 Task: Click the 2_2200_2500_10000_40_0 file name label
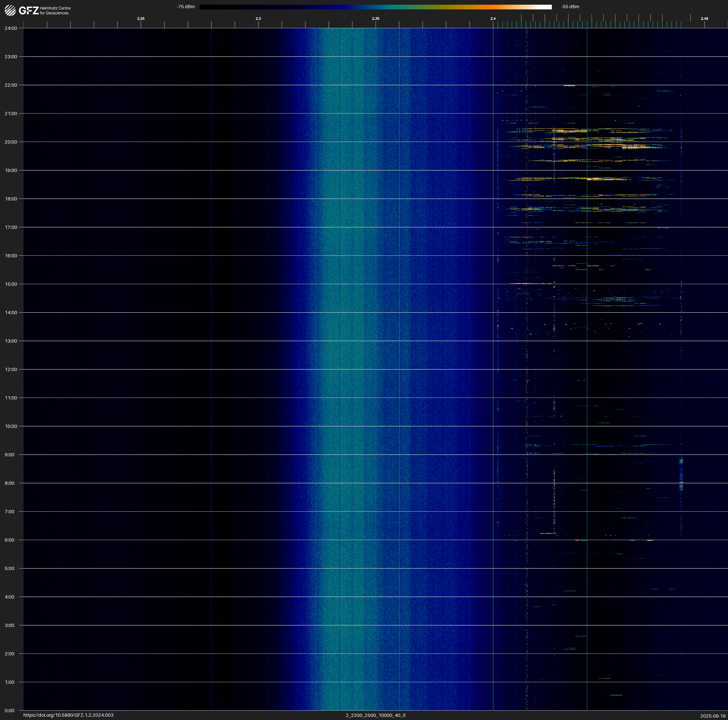coord(375,715)
